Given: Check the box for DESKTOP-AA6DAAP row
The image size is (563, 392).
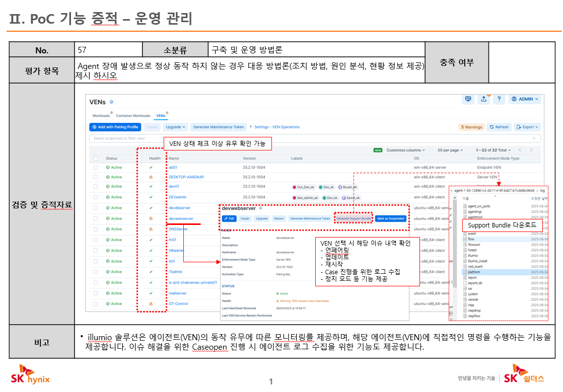Looking at the screenshot, I should point(96,177).
